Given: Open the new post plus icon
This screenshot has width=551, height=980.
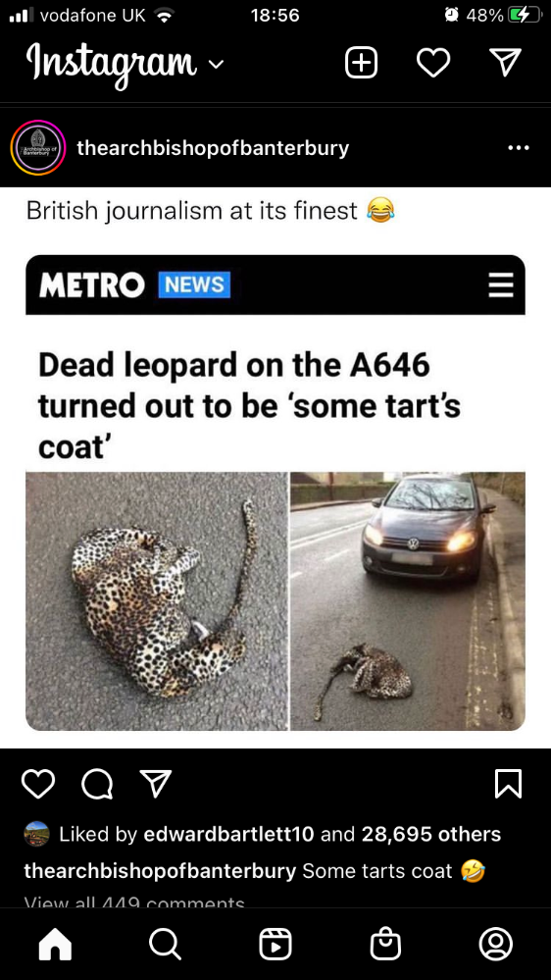Looking at the screenshot, I should (361, 63).
